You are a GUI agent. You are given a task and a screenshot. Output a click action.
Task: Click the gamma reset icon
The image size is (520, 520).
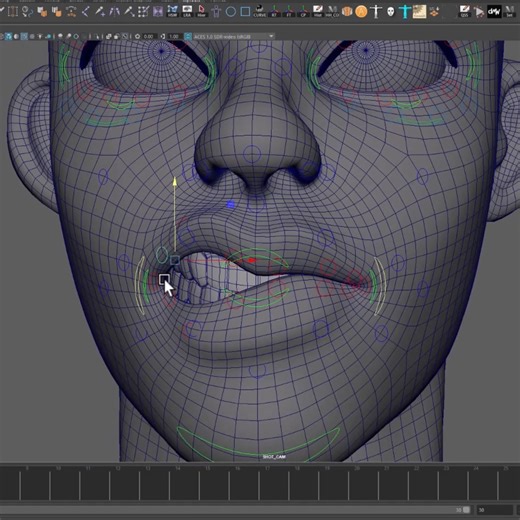tap(163, 36)
